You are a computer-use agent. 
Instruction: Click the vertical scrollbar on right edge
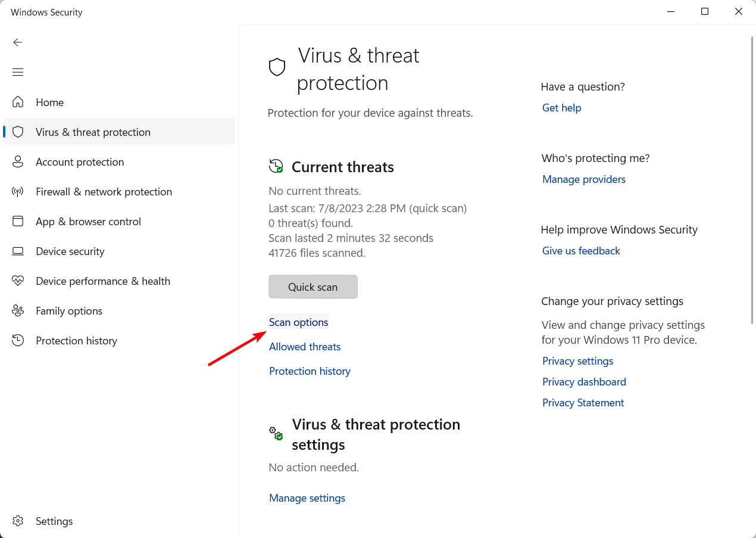click(752, 179)
